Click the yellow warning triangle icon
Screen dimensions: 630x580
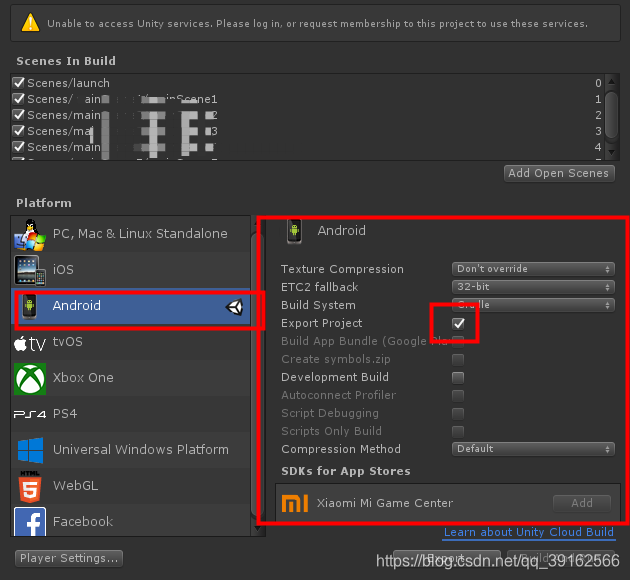30,23
